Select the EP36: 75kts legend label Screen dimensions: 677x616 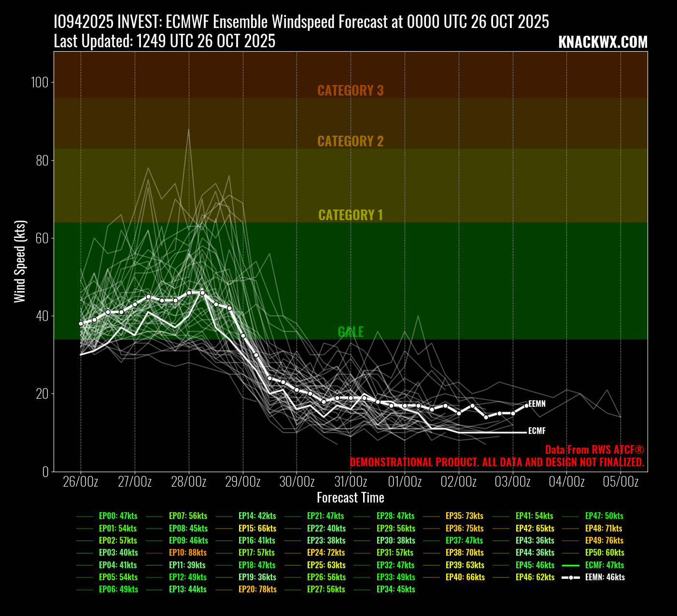pyautogui.click(x=464, y=529)
